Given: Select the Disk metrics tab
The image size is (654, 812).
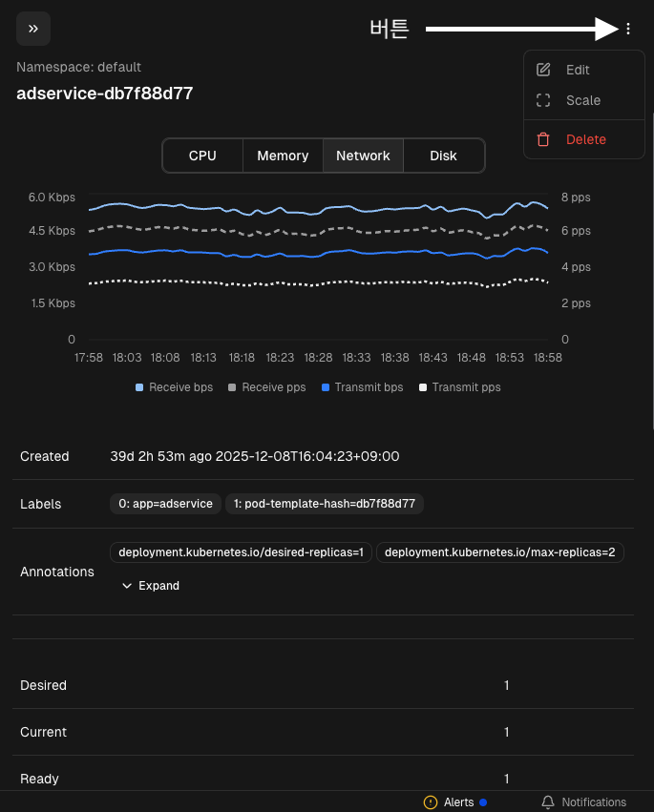Looking at the screenshot, I should point(443,156).
